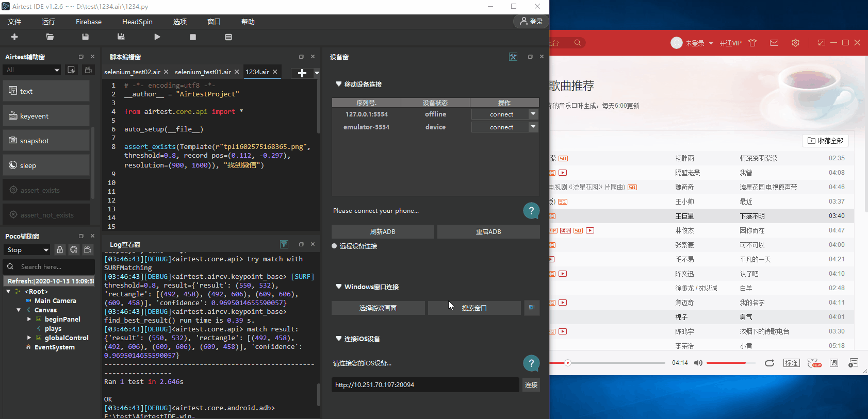Open the skin shirt icon in music player
The height and width of the screenshot is (419, 868).
point(752,43)
